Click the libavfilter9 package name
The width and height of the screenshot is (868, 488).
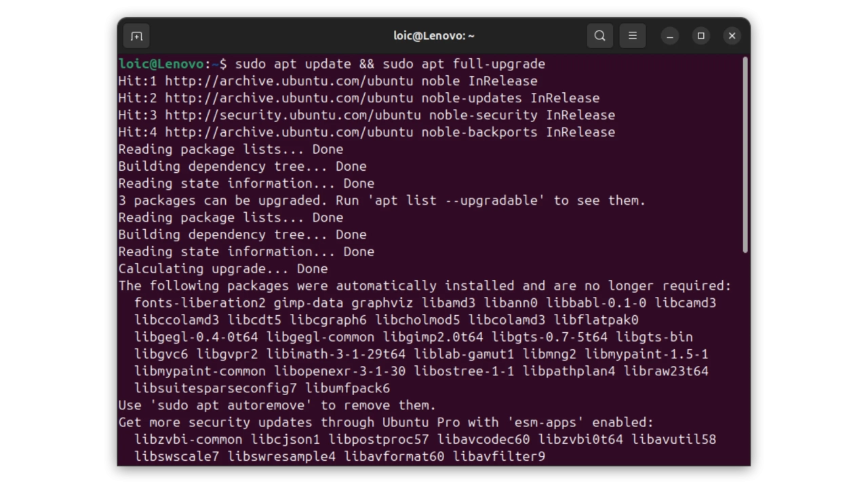[x=499, y=456]
